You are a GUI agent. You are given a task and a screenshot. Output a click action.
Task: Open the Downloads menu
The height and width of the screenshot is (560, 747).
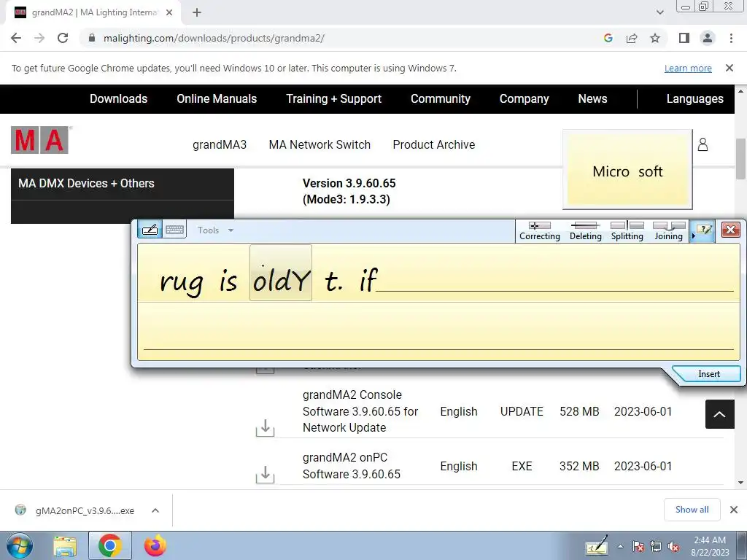(119, 98)
